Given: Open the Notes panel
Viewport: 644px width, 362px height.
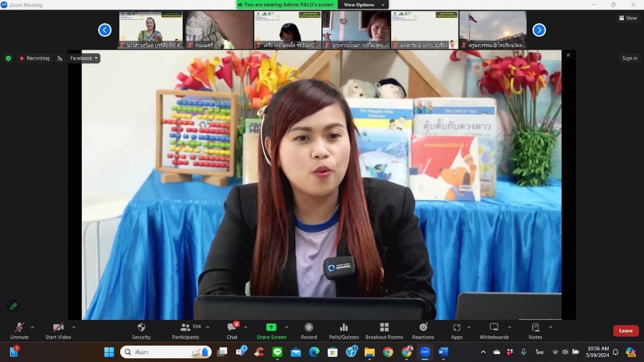Looking at the screenshot, I should [x=535, y=331].
